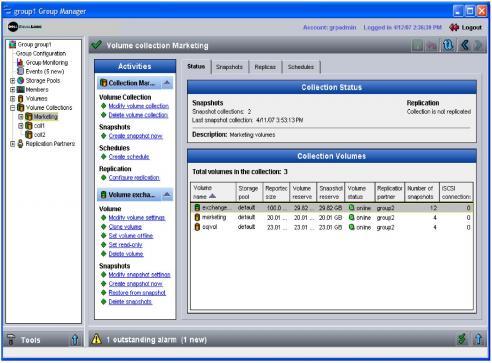Click the yellow alarm warning icon
The image size is (492, 363).
(x=96, y=339)
